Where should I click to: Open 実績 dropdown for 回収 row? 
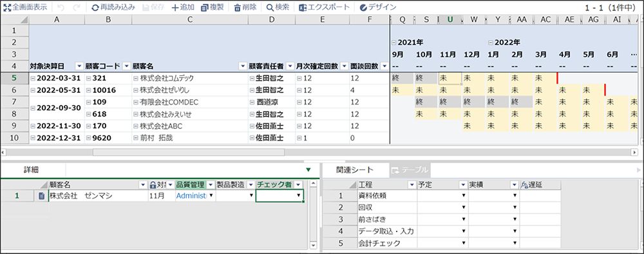click(515, 208)
